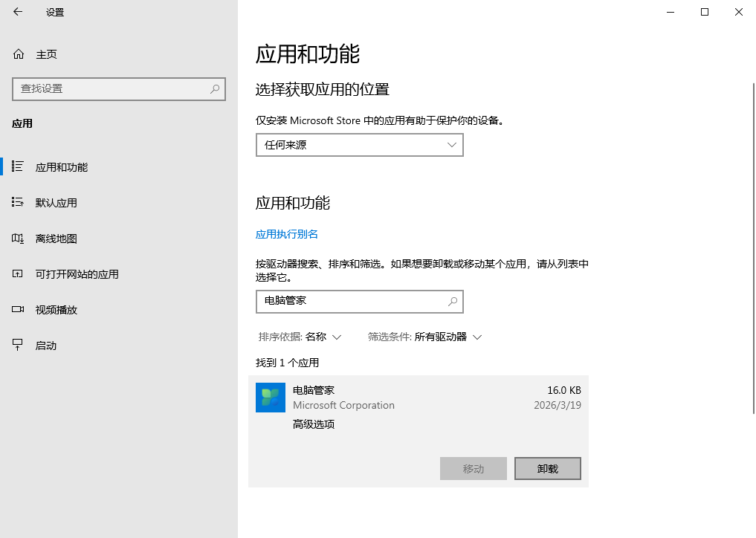Click the back arrow icon
Image resolution: width=756 pixels, height=538 pixels.
point(18,12)
